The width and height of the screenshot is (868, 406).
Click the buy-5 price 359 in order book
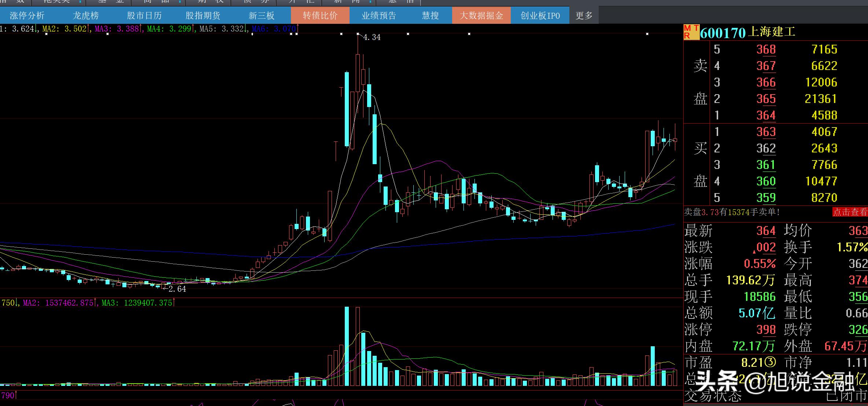[766, 198]
